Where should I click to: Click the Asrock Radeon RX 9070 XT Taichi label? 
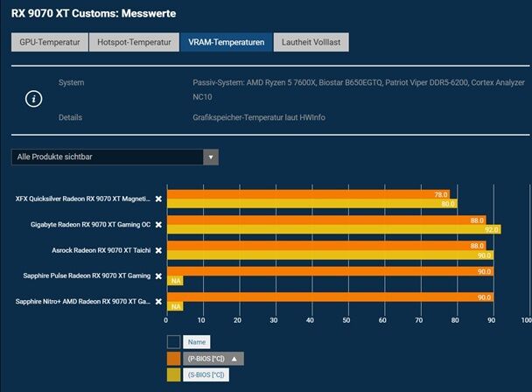pyautogui.click(x=101, y=250)
